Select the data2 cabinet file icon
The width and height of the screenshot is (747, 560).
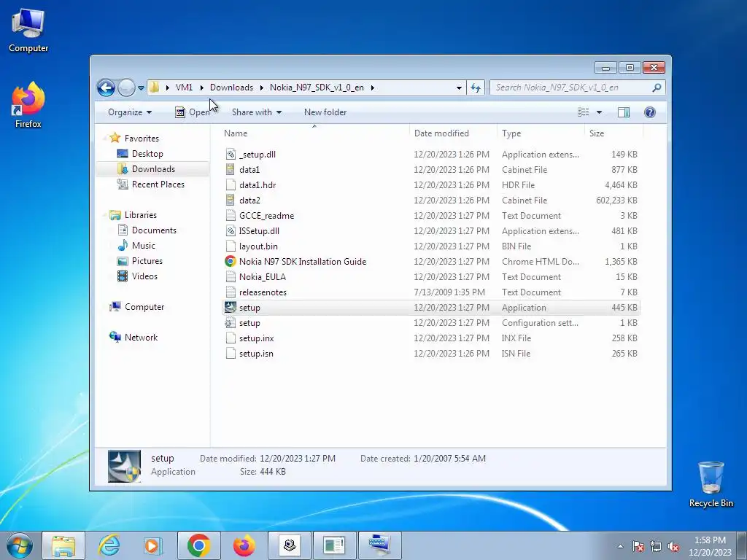pos(231,201)
